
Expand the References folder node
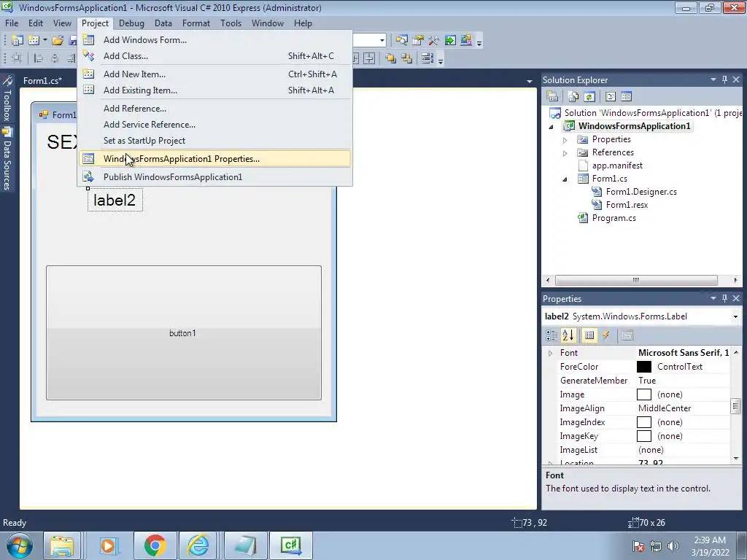565,153
